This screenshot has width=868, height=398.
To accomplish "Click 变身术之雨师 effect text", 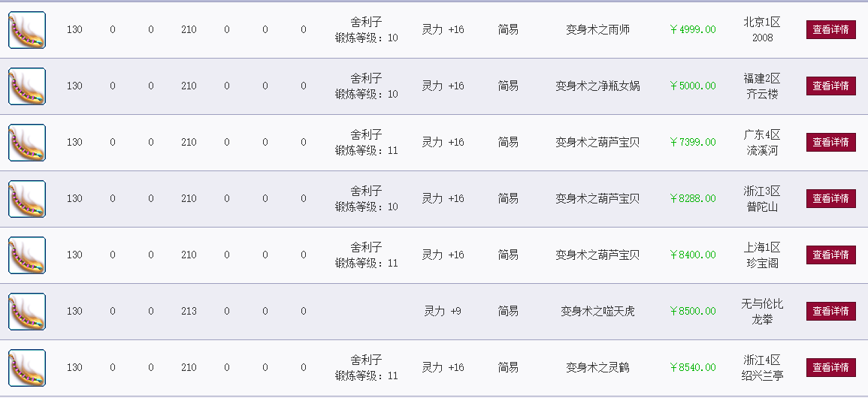I will coord(598,30).
